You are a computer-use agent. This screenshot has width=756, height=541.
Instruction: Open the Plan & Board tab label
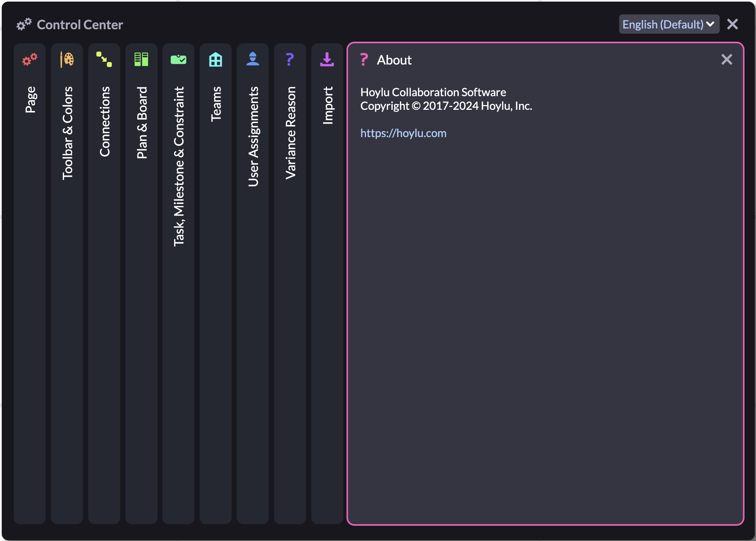pos(142,123)
